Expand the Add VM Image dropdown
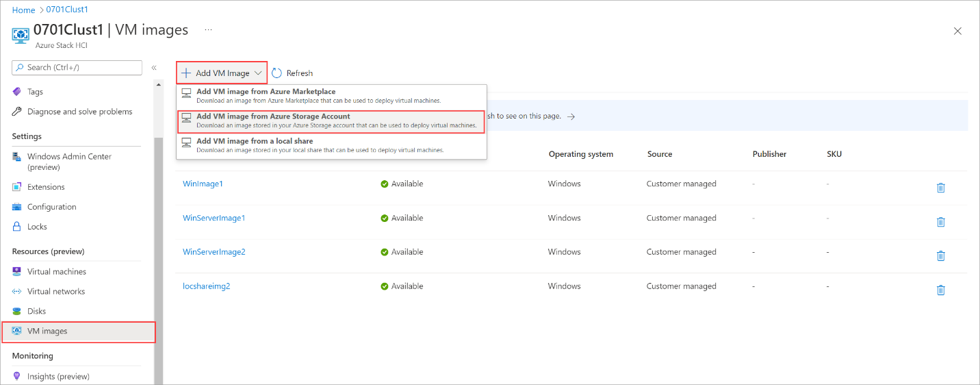The width and height of the screenshot is (980, 385). 222,73
